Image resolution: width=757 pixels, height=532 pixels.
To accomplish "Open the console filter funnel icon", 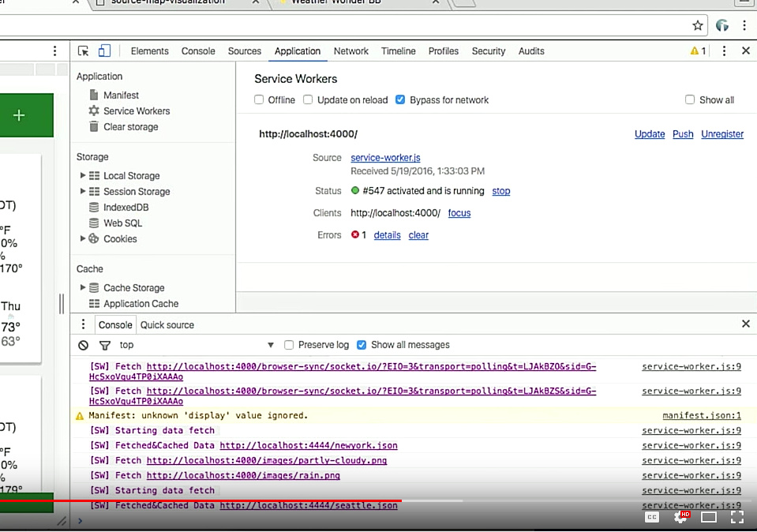I will 105,345.
